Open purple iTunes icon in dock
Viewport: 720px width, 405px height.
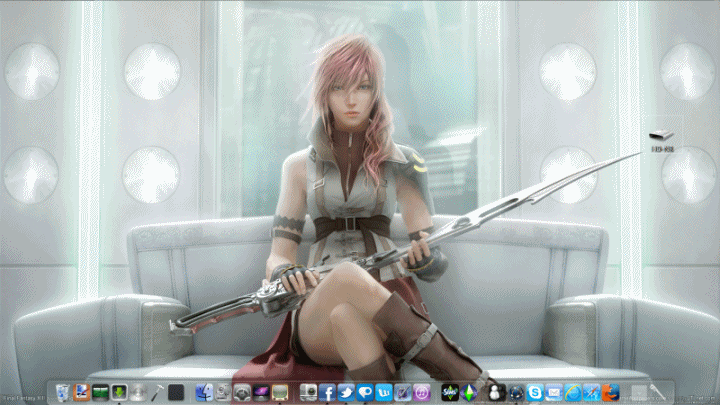(x=422, y=393)
